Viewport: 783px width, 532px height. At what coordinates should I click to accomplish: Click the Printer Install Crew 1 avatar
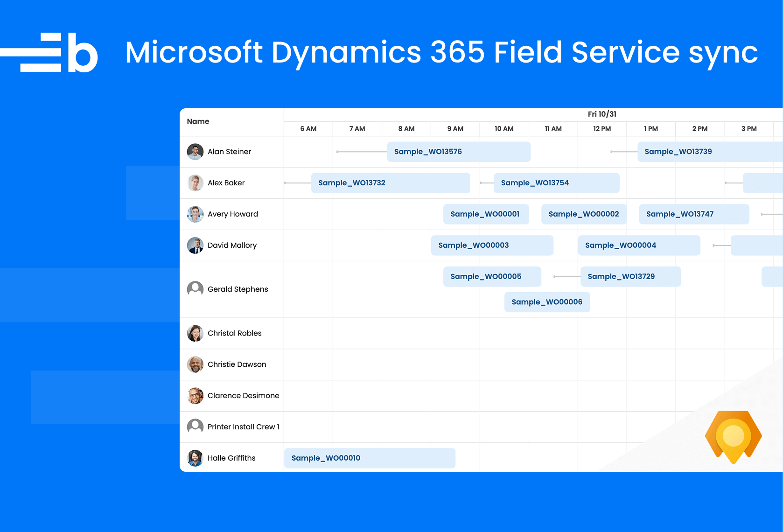tap(195, 427)
